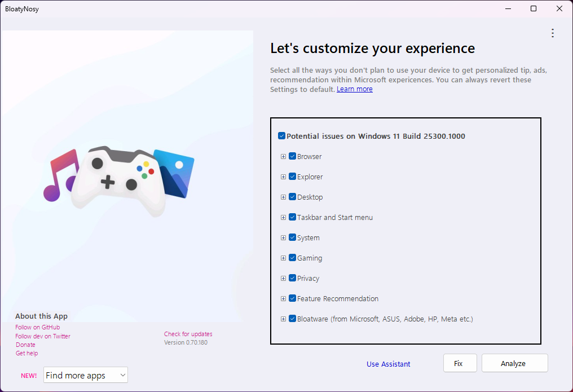Viewport: 573px width, 392px height.
Task: Uncheck Potential issues on Windows 11 checkbox
Action: coord(281,136)
